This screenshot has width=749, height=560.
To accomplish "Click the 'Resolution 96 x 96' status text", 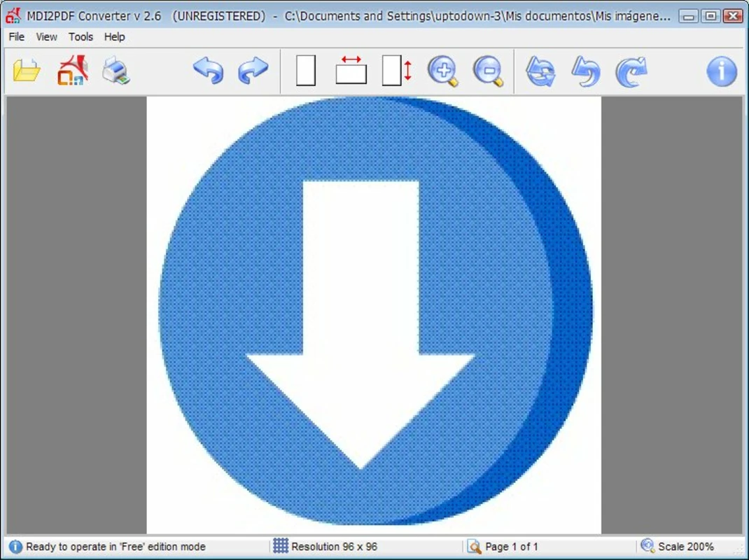I will 335,547.
